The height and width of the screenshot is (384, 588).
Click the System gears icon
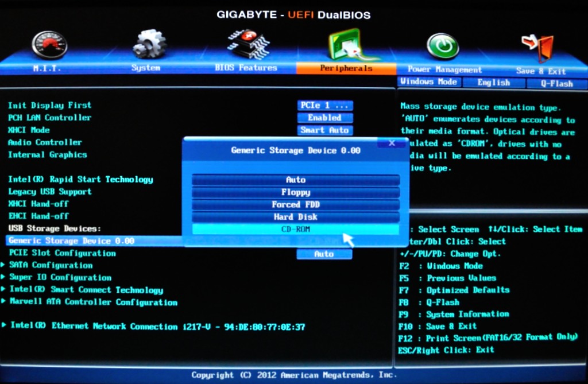[x=149, y=44]
